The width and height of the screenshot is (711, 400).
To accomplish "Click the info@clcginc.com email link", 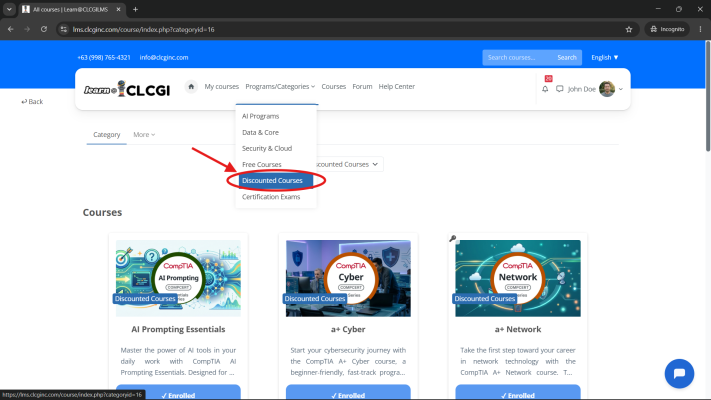I will [164, 58].
